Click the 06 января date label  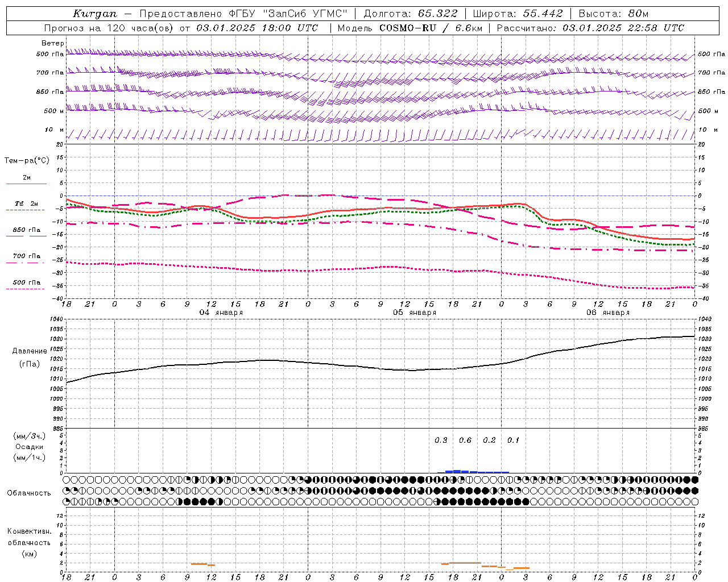[x=608, y=313]
